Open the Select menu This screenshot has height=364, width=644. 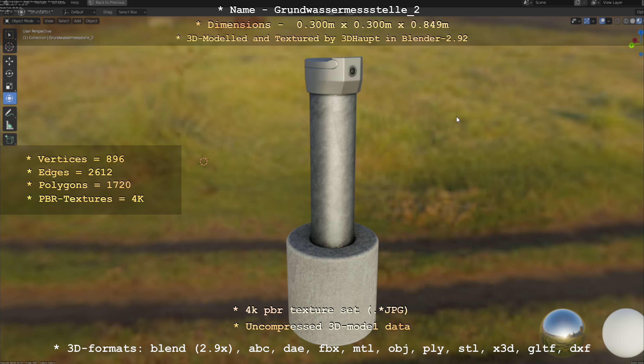64,21
